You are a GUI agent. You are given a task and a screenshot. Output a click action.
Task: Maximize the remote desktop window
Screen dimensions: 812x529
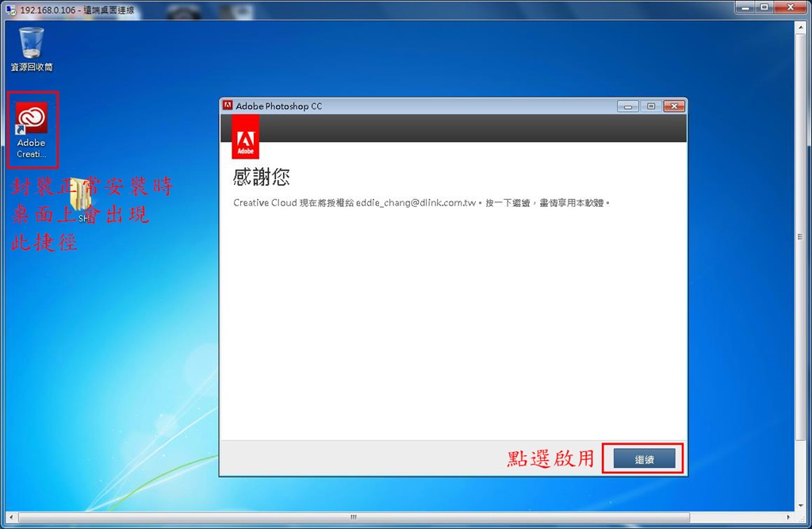(764, 7)
